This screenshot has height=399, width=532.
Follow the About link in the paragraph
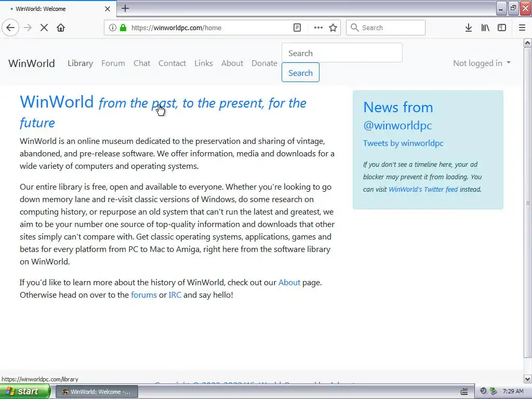point(289,282)
